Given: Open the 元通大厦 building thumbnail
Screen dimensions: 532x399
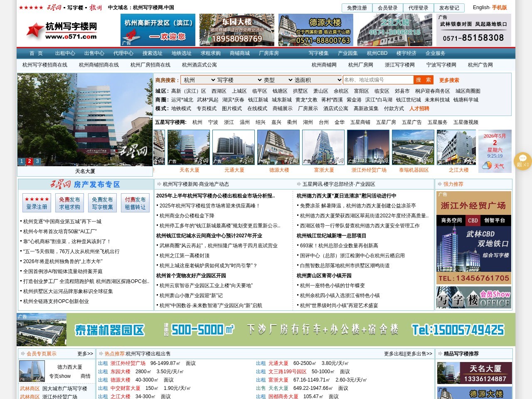Looking at the screenshot, I should click(x=234, y=147).
